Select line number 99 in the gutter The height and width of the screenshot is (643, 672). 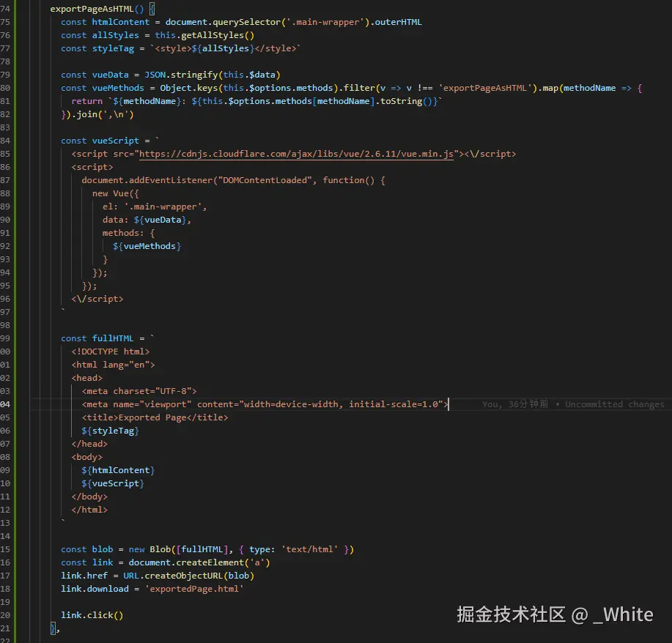12,338
